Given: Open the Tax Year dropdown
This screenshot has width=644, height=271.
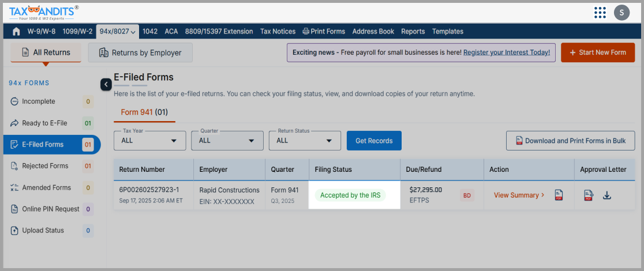Looking at the screenshot, I should click(x=149, y=141).
